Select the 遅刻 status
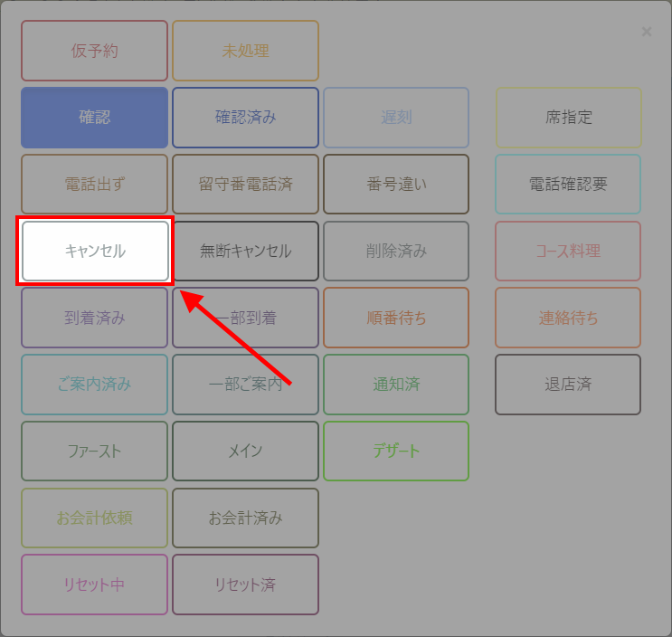Viewport: 672px width, 637px height. click(x=396, y=118)
